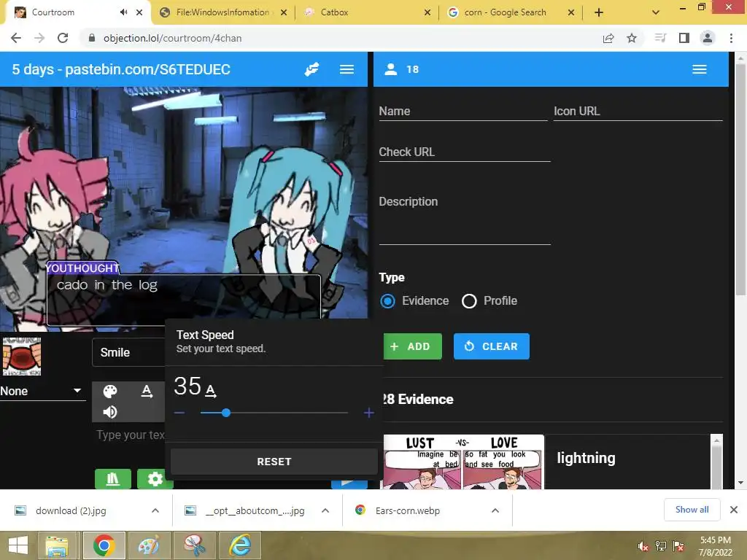Click the share page icon in the address bar
The width and height of the screenshot is (747, 560).
pyautogui.click(x=608, y=38)
